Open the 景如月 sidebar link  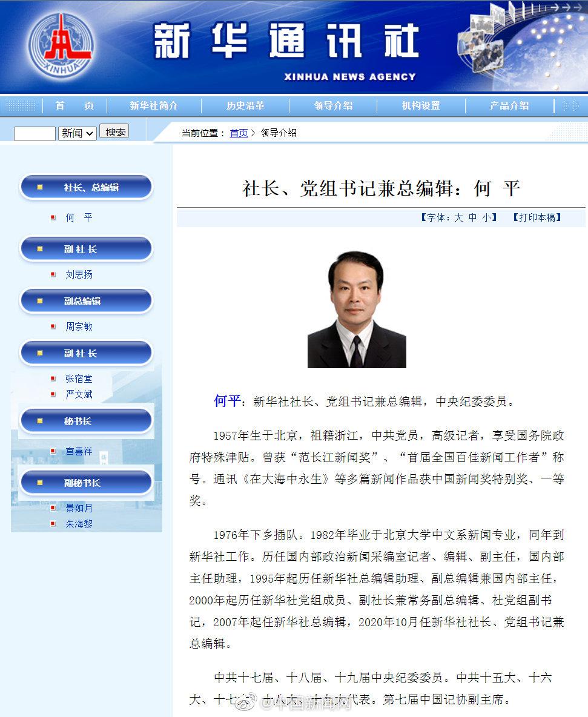click(x=79, y=508)
